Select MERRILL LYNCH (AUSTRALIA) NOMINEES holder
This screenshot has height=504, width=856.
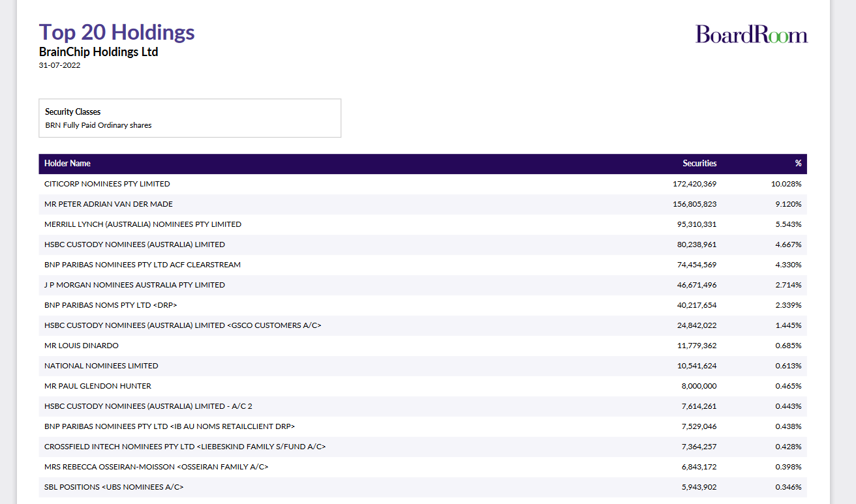pos(143,224)
